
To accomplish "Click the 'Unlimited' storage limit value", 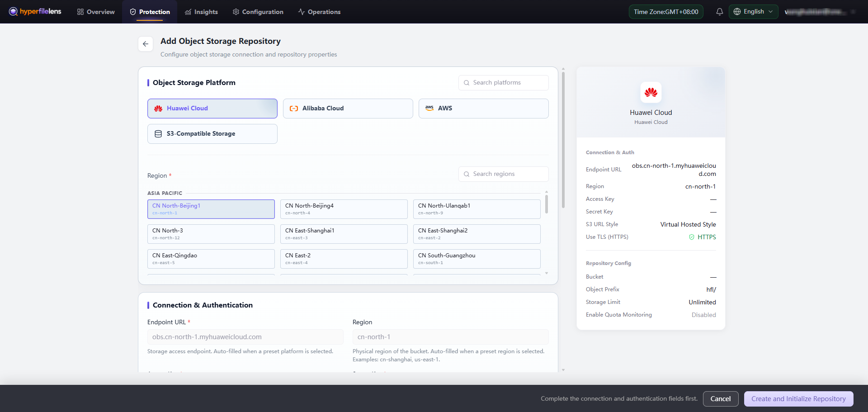I will pyautogui.click(x=702, y=302).
